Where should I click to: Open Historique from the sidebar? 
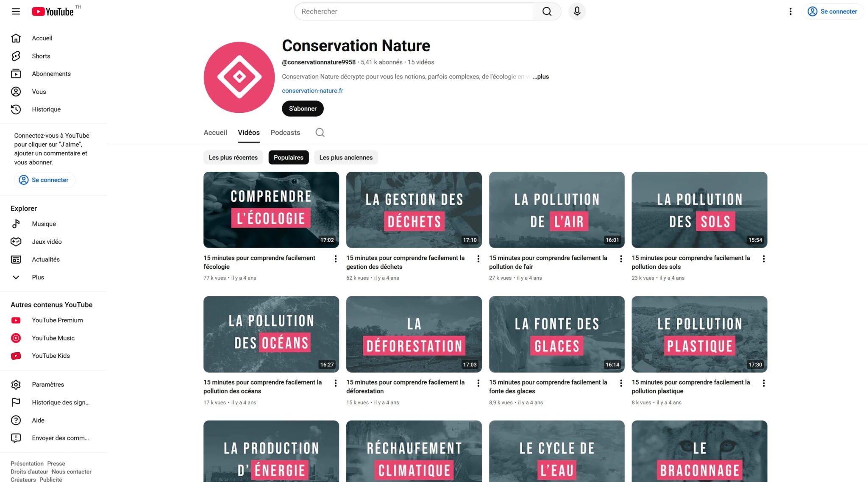click(x=46, y=109)
